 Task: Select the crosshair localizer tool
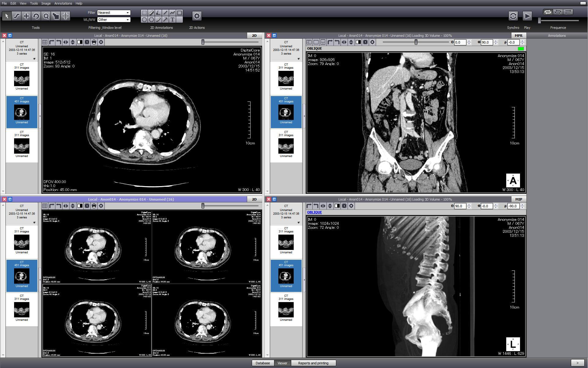pos(66,16)
